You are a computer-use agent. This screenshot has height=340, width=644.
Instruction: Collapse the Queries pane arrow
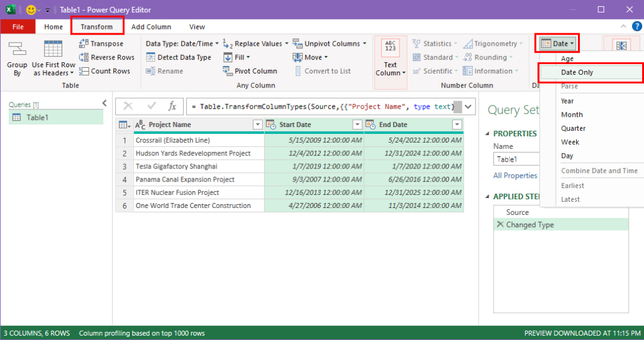104,103
